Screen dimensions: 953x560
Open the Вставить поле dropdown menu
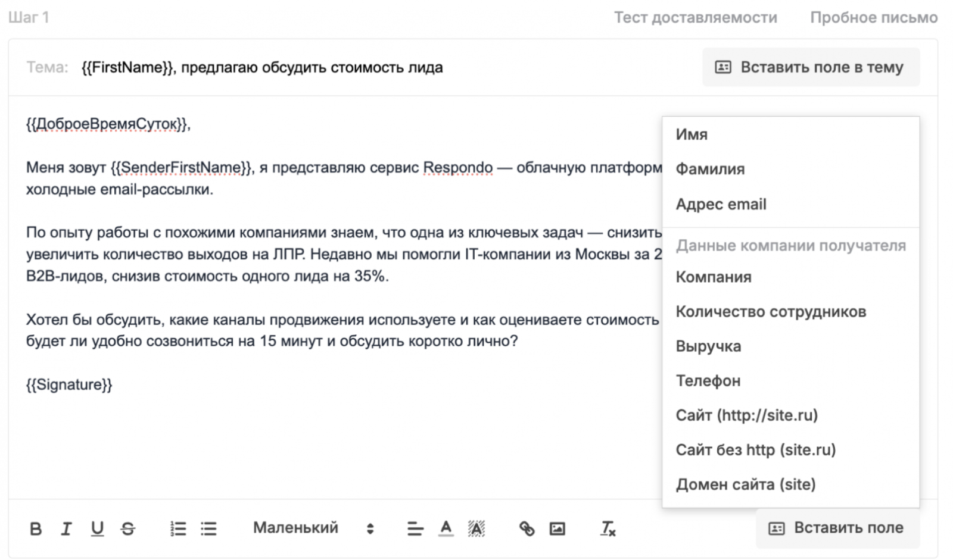tap(838, 528)
